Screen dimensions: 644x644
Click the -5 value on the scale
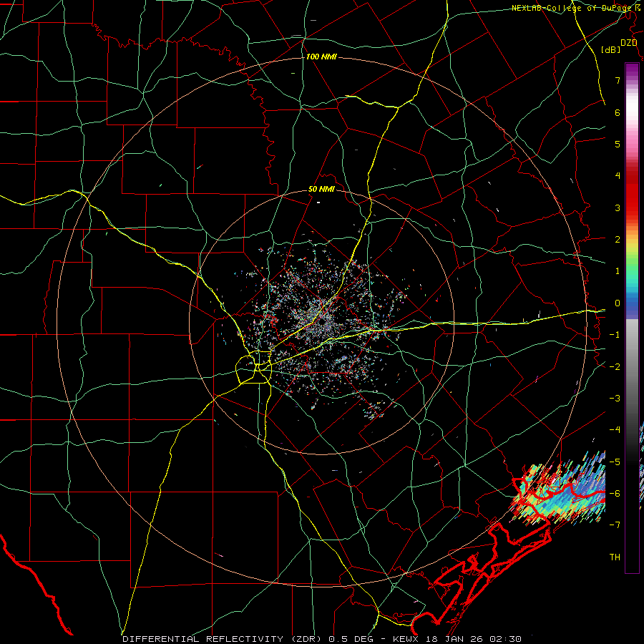[615, 462]
